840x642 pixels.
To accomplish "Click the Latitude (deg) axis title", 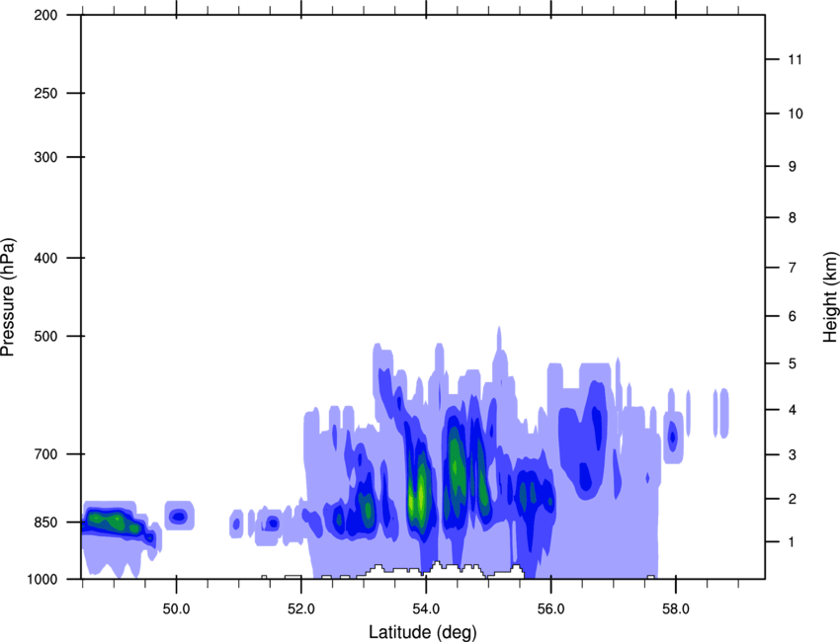I will click(x=423, y=632).
